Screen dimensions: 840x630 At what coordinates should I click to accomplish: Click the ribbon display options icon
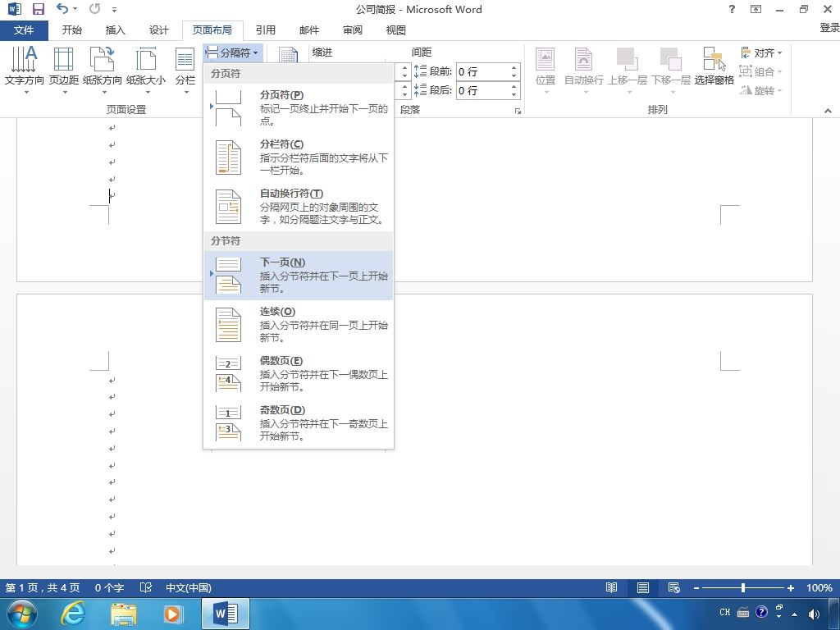(756, 9)
